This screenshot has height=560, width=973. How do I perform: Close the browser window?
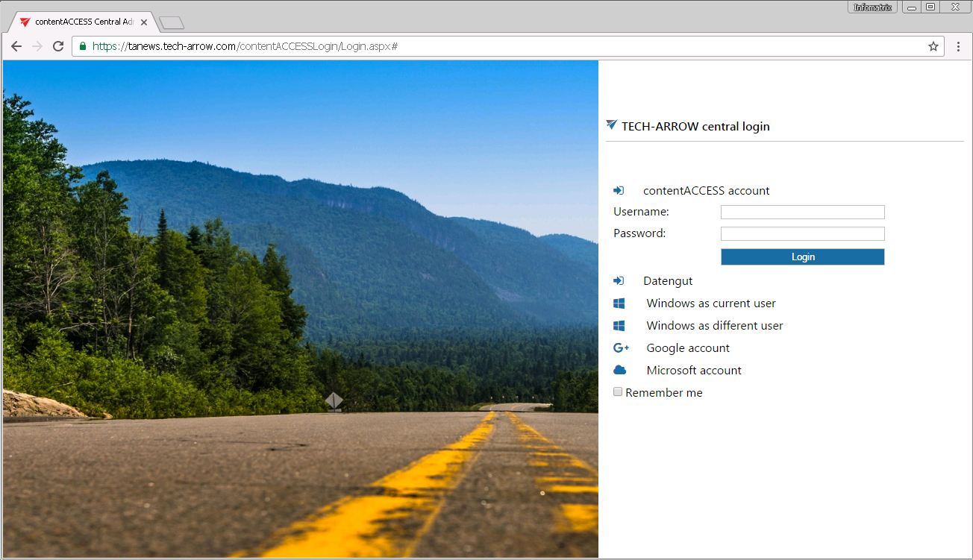coord(954,7)
